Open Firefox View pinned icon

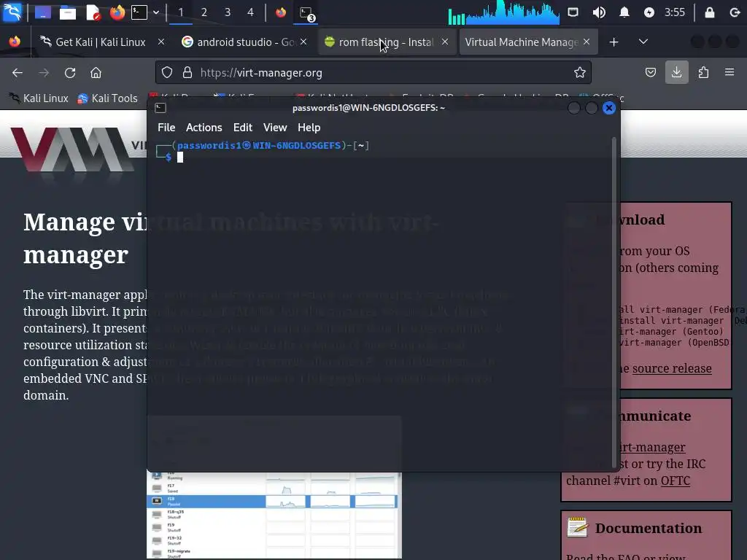point(15,42)
